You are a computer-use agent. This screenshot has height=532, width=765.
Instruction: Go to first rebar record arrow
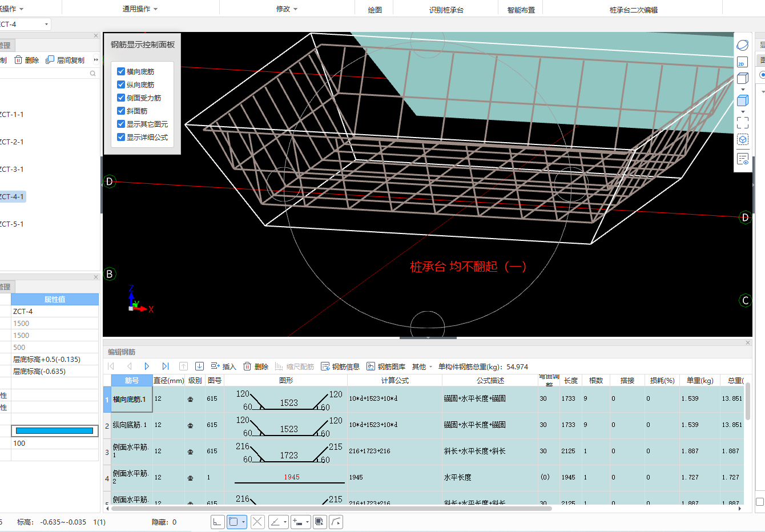(x=111, y=366)
